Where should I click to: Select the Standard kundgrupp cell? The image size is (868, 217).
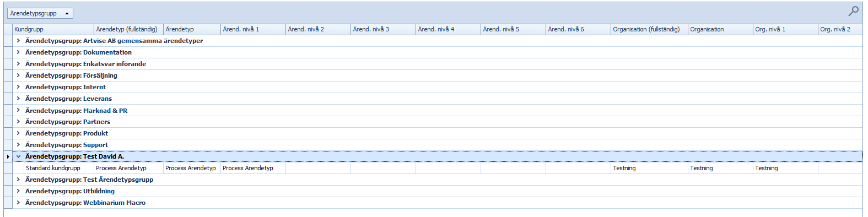point(59,168)
